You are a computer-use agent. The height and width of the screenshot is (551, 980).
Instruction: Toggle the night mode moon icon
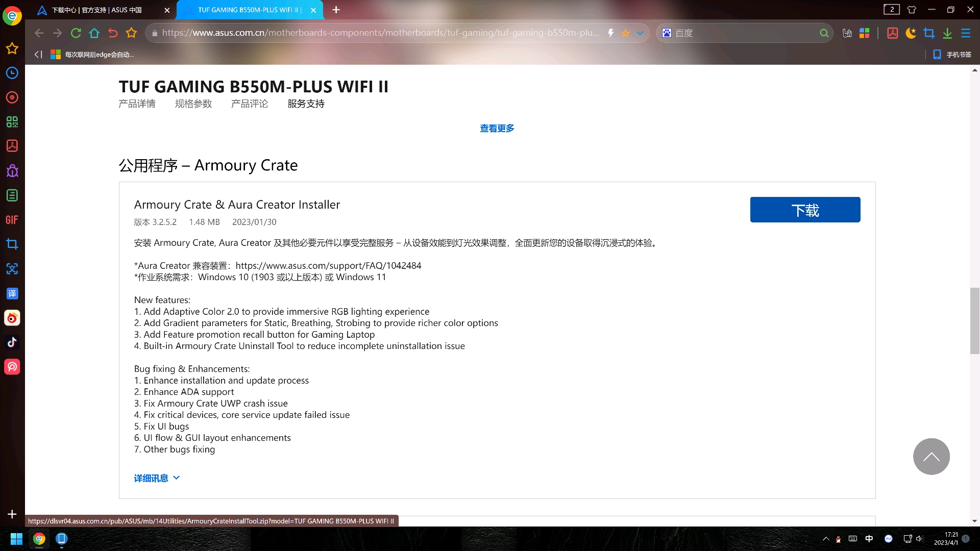point(911,33)
